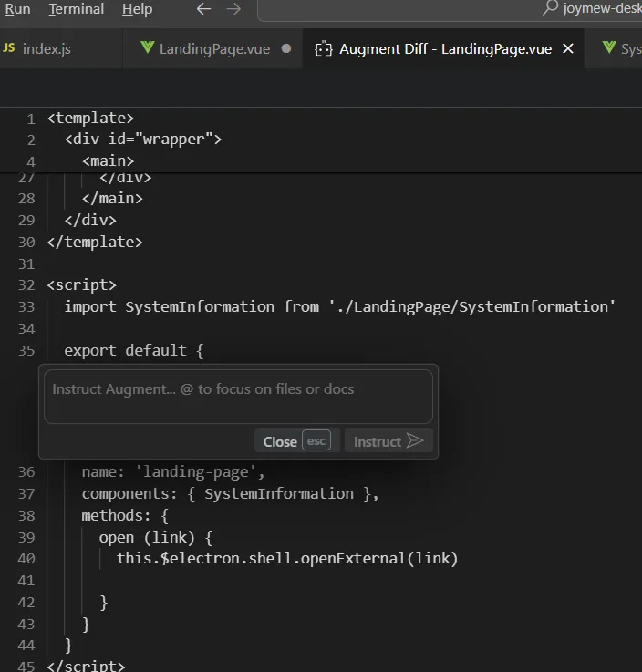This screenshot has height=672, width=642.
Task: Click the this.$electron.shell.openExternal(link) line
Action: 287,558
